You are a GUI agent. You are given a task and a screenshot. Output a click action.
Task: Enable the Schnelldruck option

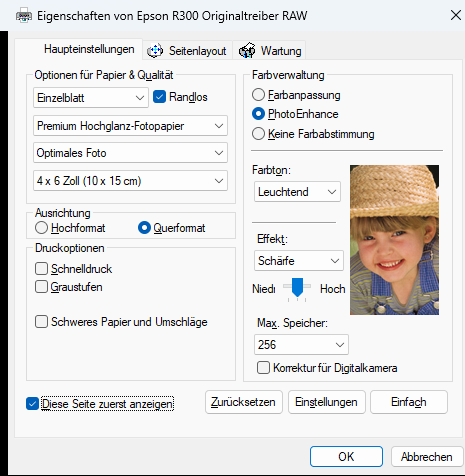coord(41,269)
